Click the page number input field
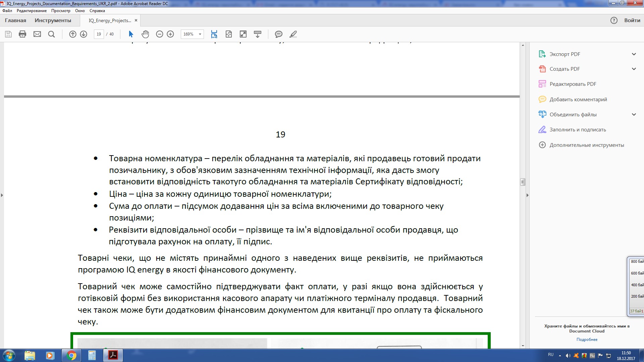This screenshot has height=362, width=644. 99,34
